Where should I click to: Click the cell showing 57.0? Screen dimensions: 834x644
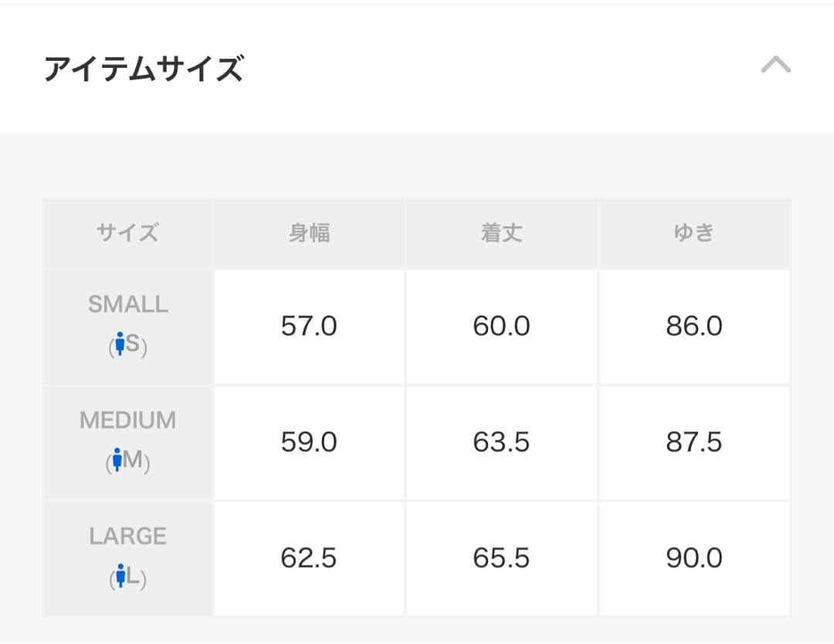tap(309, 326)
